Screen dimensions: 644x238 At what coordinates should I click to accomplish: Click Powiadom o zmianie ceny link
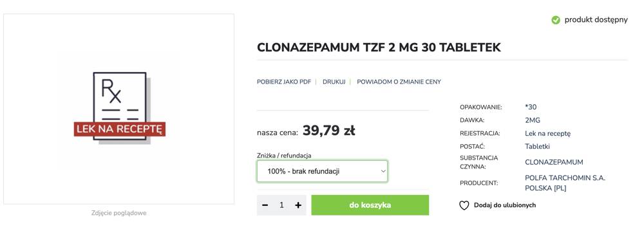[399, 82]
